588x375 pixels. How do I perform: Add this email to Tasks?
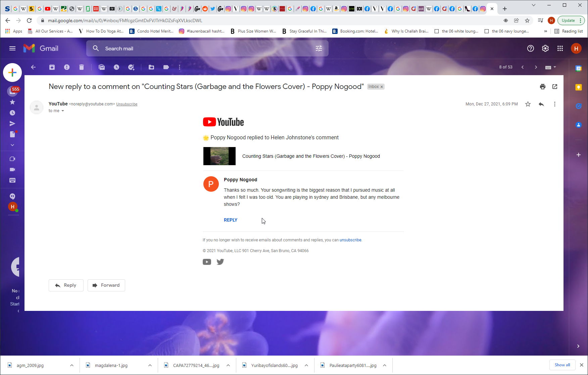click(x=131, y=67)
